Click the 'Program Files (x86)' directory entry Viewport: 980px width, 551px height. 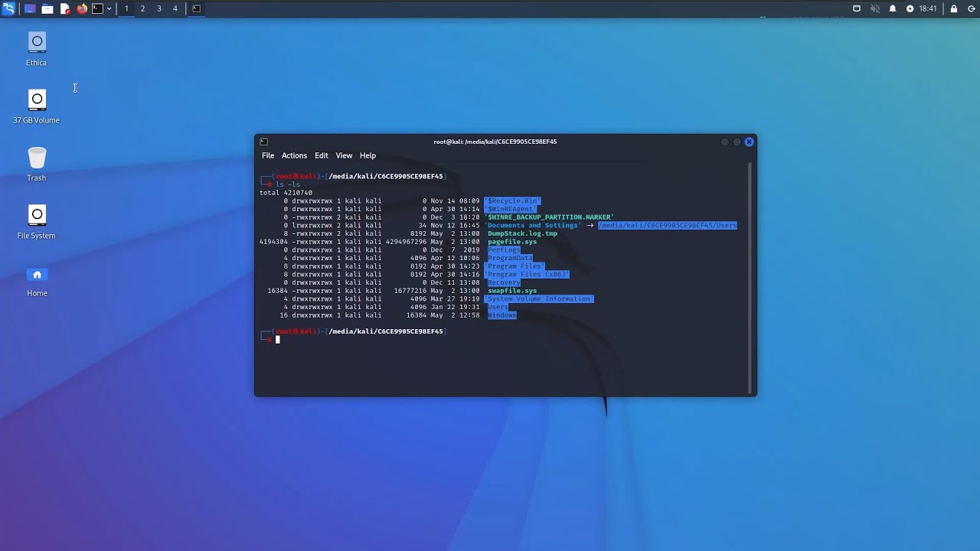click(527, 275)
